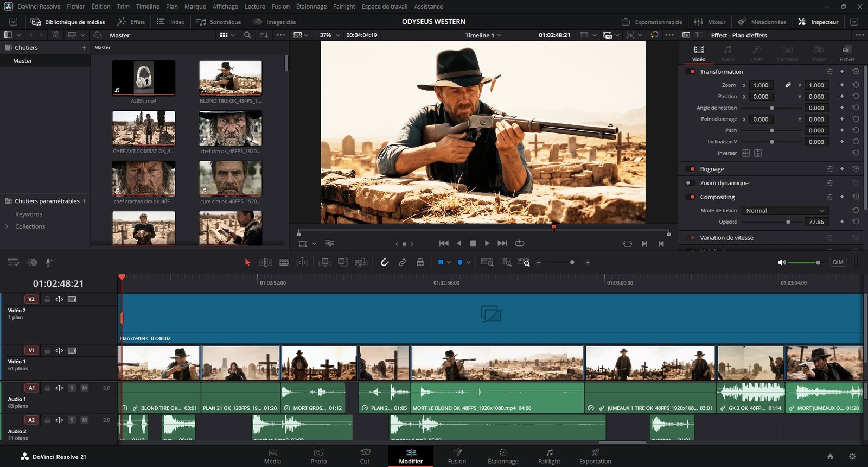Click the Zoom X value field

pos(761,85)
